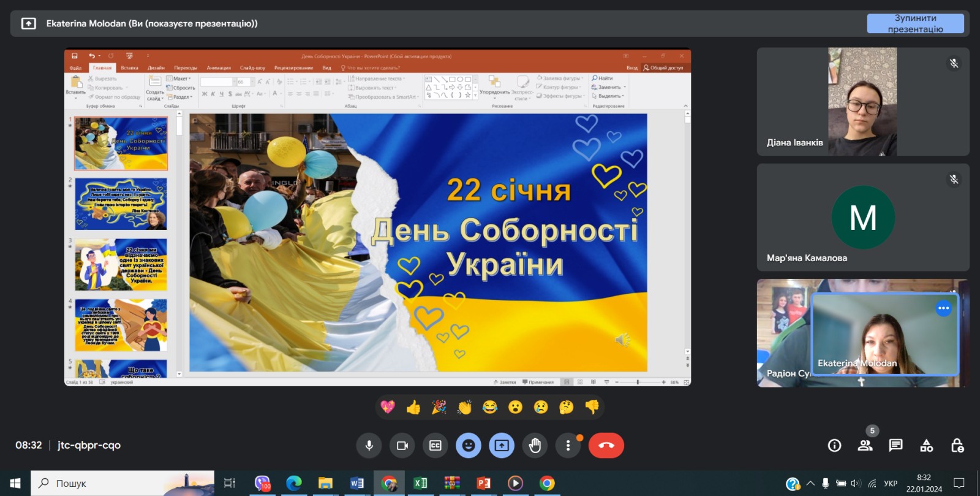Viewport: 980px width, 496px height.
Task: Leave the call with red hang-up button
Action: coord(606,446)
